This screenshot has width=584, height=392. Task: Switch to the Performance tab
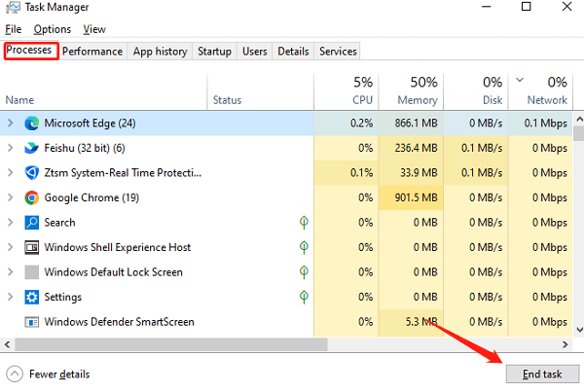point(92,52)
